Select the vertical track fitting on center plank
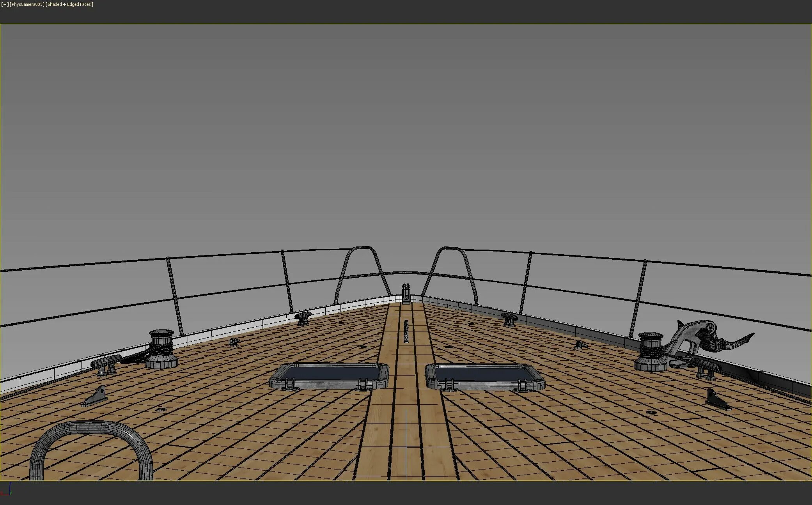The width and height of the screenshot is (812, 505). pos(406,331)
